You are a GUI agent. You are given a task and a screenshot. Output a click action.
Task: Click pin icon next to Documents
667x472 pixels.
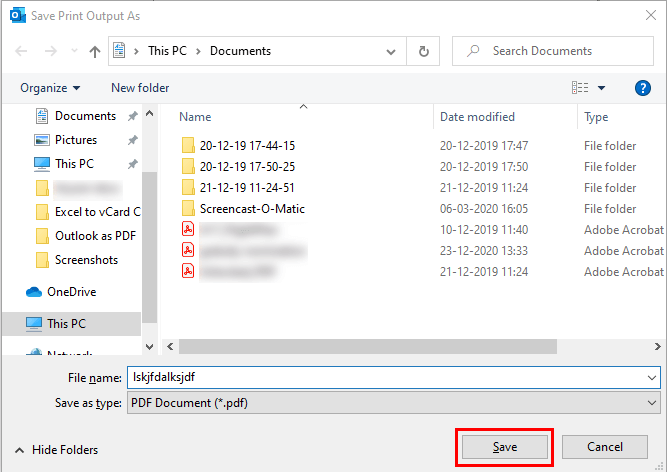(x=133, y=116)
